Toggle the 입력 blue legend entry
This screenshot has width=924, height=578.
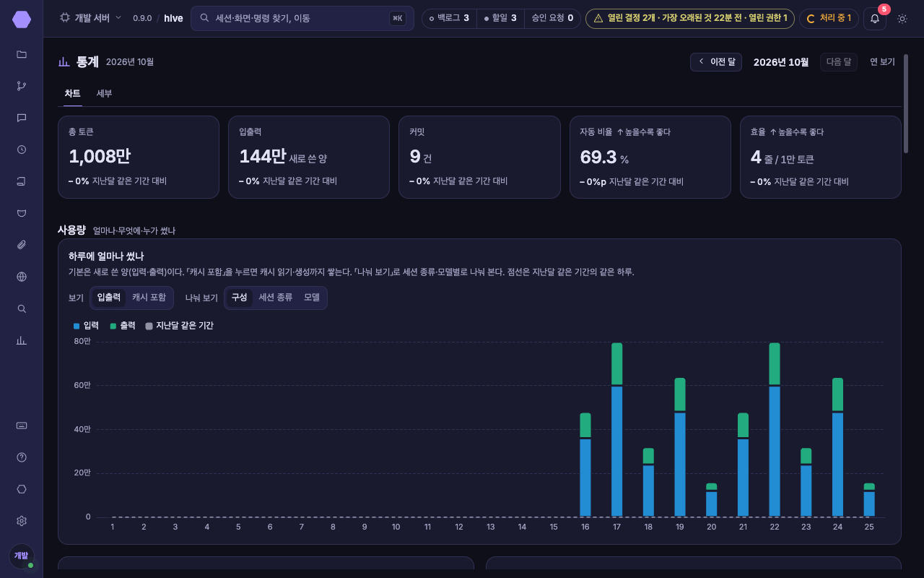(86, 326)
